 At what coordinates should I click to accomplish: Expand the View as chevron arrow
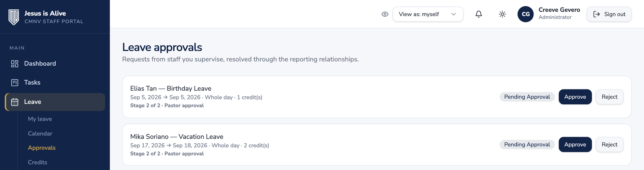pyautogui.click(x=453, y=14)
